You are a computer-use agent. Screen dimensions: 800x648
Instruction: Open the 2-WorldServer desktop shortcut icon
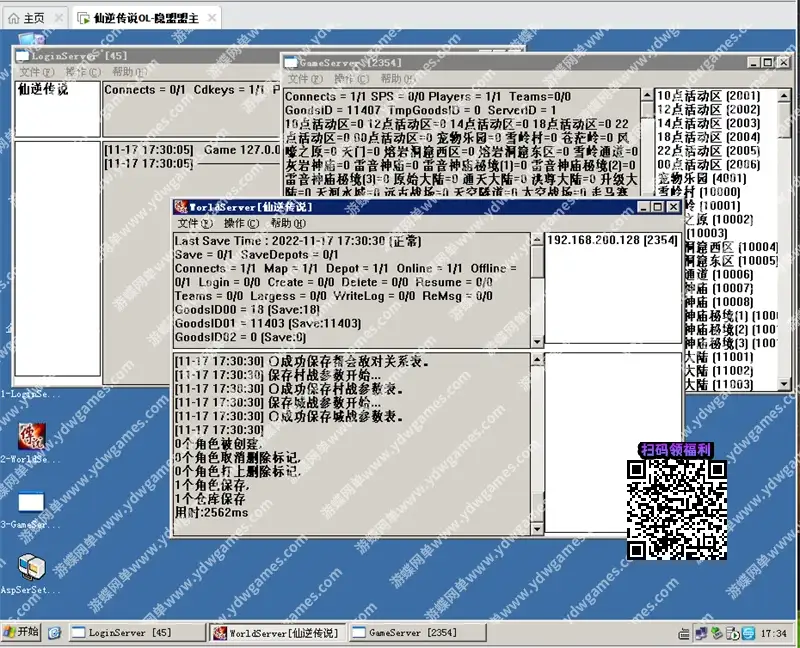32,437
